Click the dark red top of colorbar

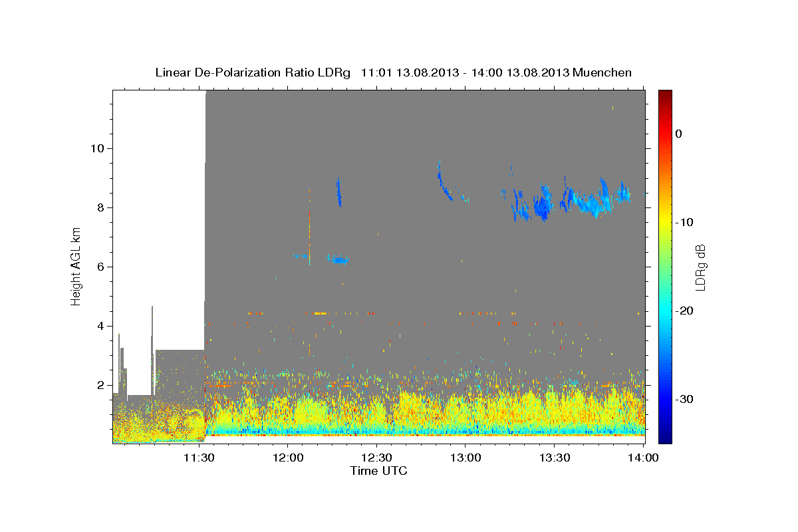[665, 95]
